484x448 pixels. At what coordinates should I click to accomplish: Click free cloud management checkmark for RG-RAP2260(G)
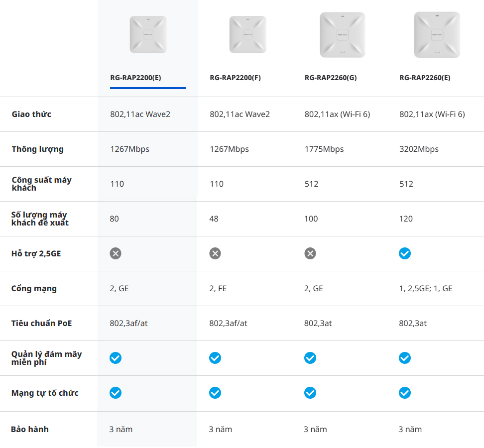[x=310, y=358]
